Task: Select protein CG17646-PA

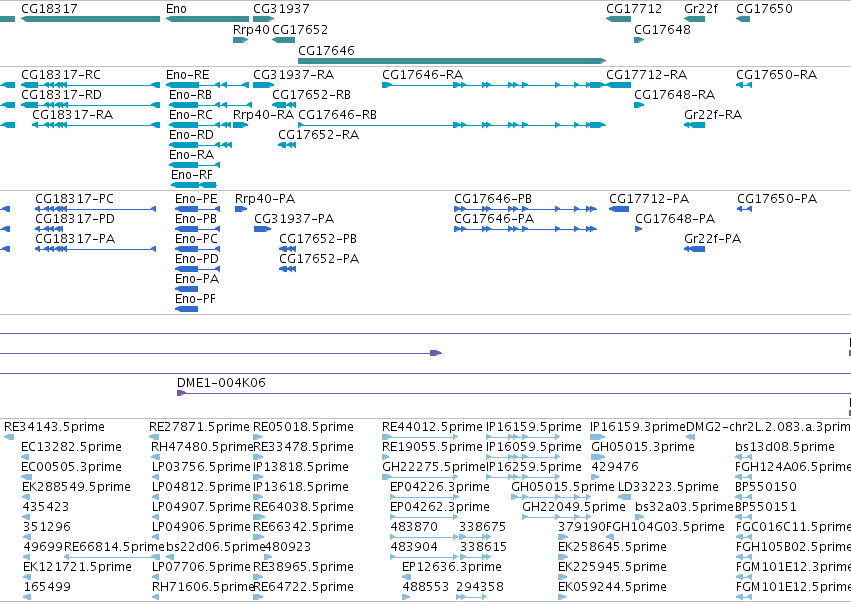Action: click(x=494, y=219)
